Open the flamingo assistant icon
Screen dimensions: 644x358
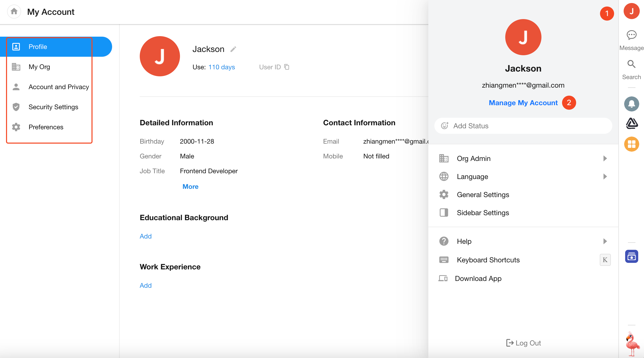[x=632, y=343]
